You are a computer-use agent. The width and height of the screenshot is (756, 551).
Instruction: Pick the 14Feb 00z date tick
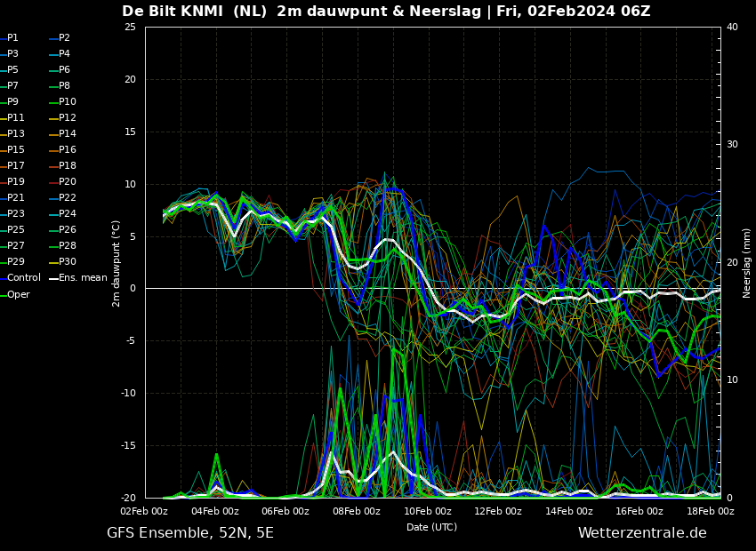pos(569,512)
